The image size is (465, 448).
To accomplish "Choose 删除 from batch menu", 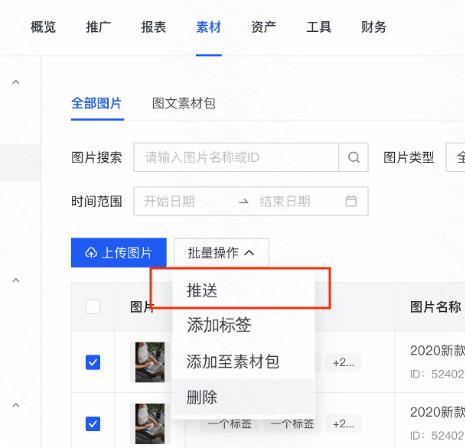I will click(x=244, y=397).
